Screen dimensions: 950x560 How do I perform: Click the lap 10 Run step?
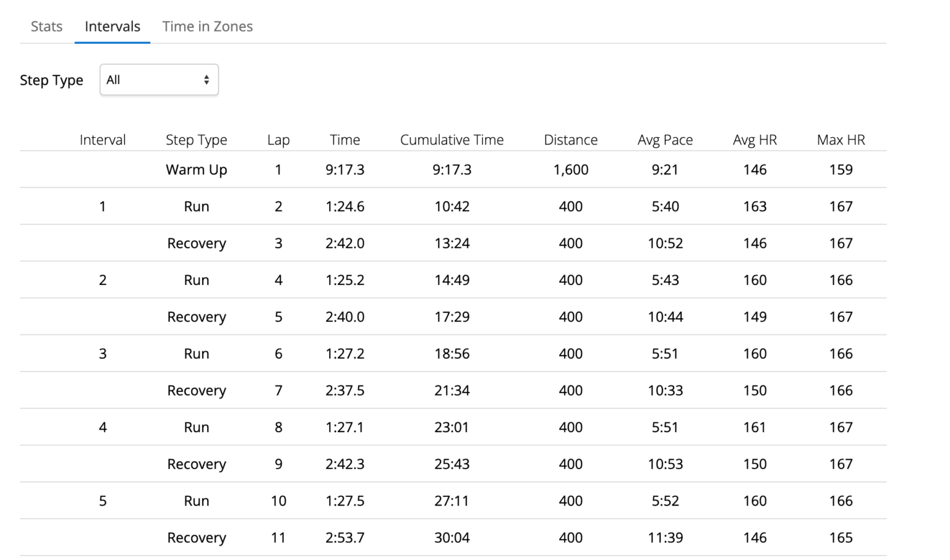197,501
